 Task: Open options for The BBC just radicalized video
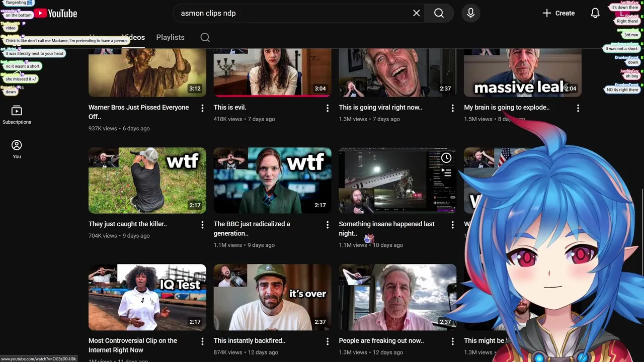[328, 225]
